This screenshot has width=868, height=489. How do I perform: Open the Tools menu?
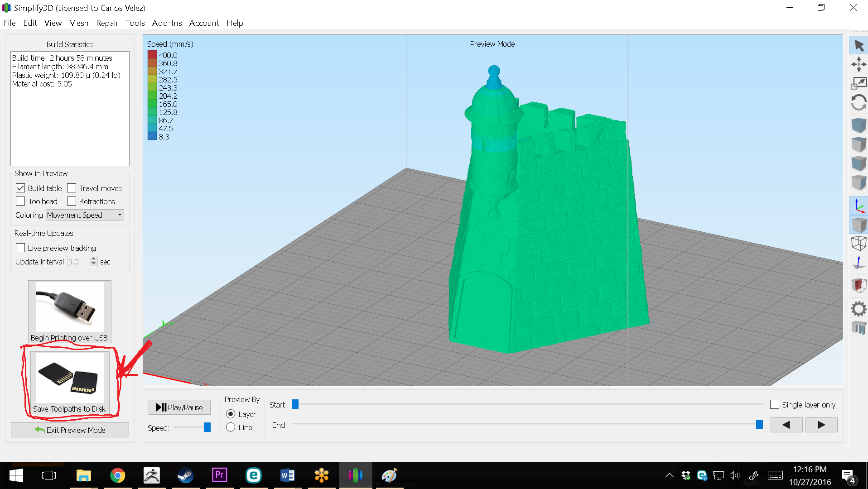coord(135,23)
